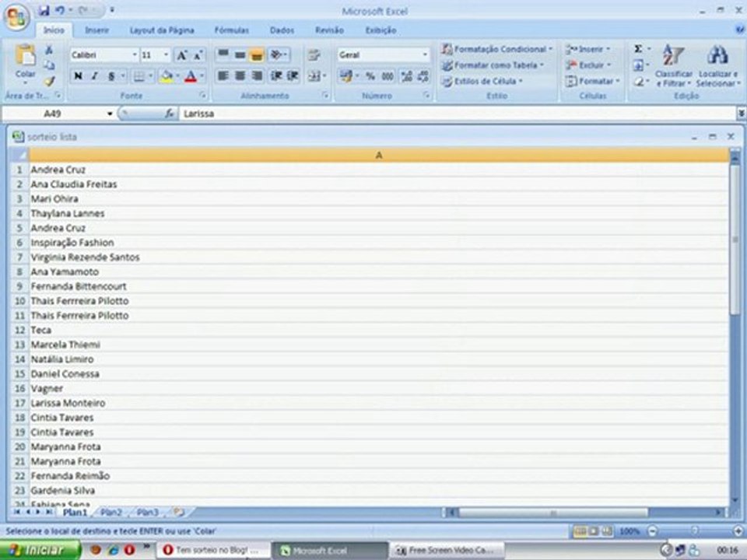747x560 pixels.
Task: Click the AutoSum sigma icon
Action: (638, 49)
